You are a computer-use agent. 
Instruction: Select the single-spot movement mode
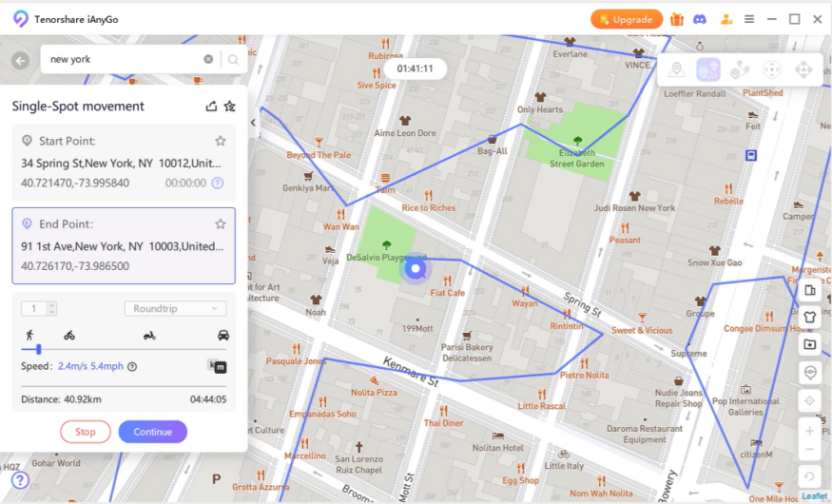tap(708, 69)
